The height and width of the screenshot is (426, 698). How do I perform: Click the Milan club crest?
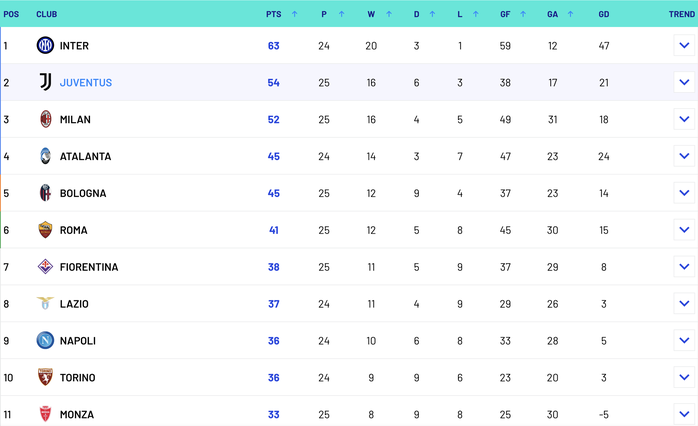(x=45, y=119)
